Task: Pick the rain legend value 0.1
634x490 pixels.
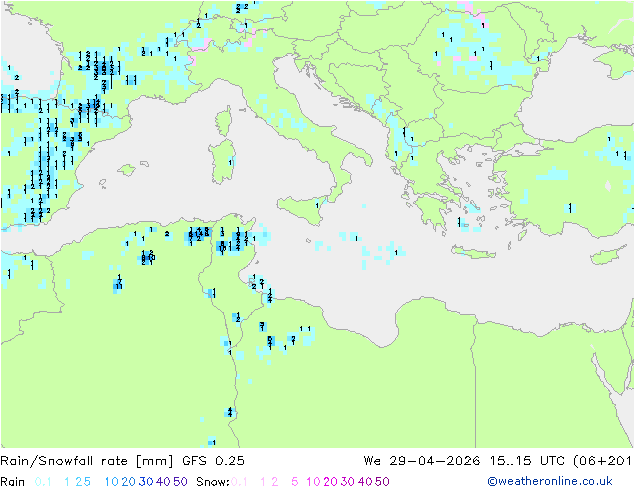Action: pos(43,482)
